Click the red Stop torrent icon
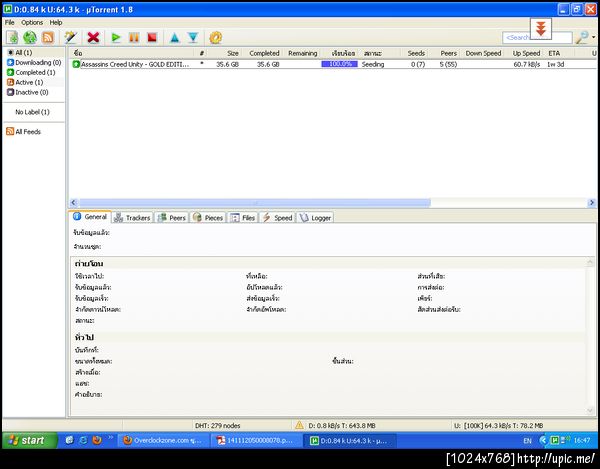Image resolution: width=600 pixels, height=469 pixels. pos(152,37)
